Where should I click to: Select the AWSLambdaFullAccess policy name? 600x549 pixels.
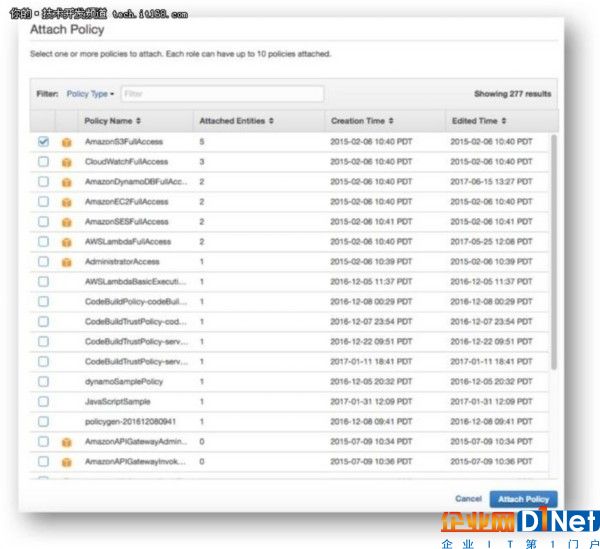tap(128, 241)
